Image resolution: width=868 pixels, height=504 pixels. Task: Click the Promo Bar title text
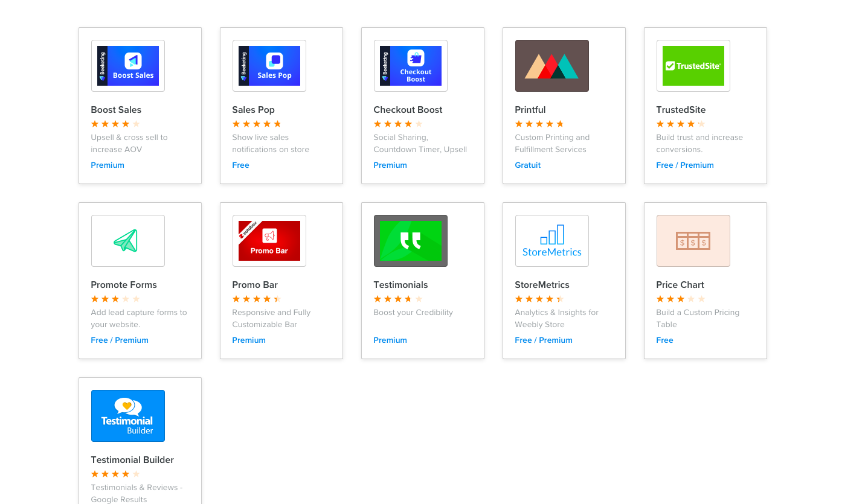[255, 285]
